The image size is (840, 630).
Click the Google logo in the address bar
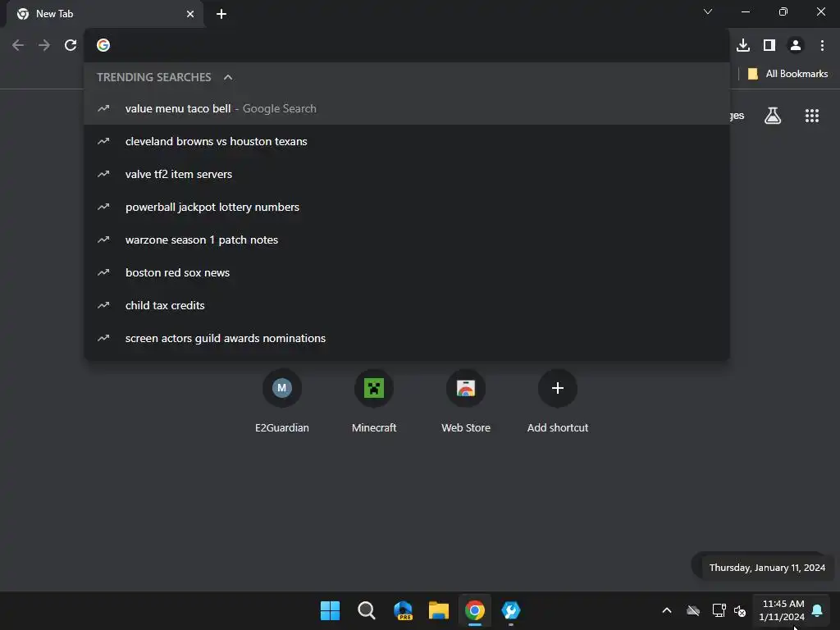click(103, 45)
